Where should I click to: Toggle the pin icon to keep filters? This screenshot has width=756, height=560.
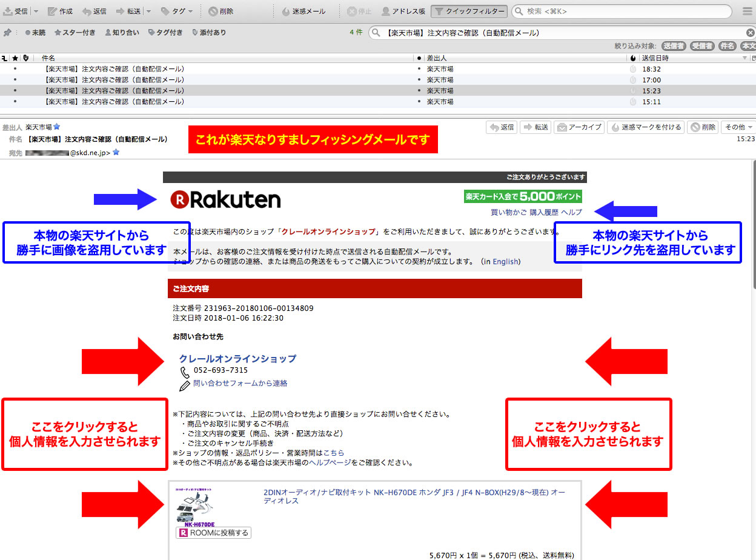tap(7, 33)
